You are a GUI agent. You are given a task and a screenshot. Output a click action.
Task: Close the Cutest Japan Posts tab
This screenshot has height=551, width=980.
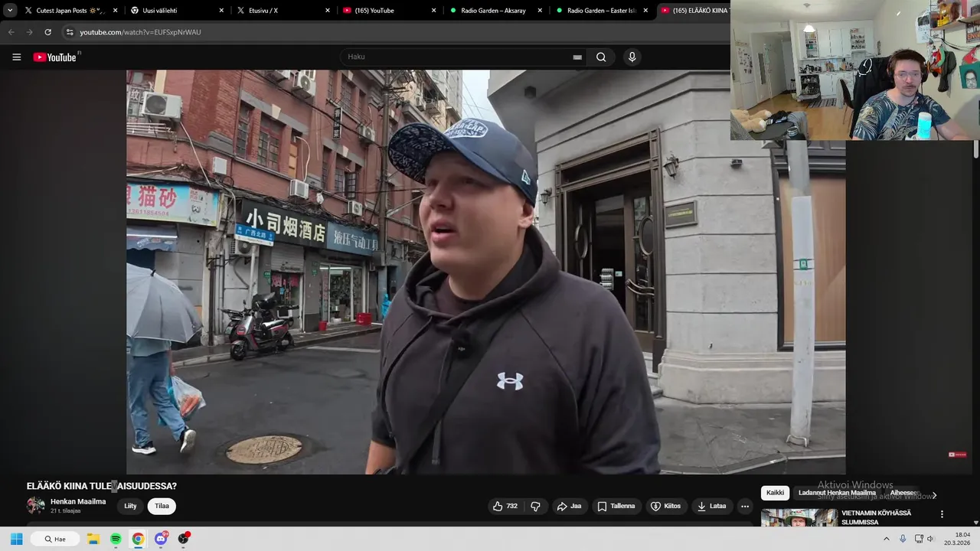(x=116, y=11)
